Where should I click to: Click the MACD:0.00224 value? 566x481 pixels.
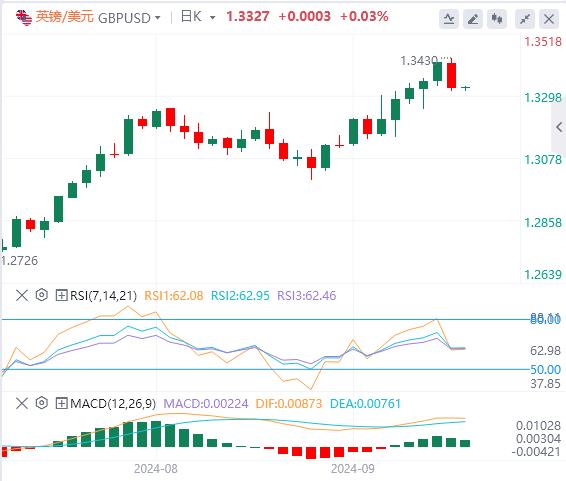click(206, 403)
